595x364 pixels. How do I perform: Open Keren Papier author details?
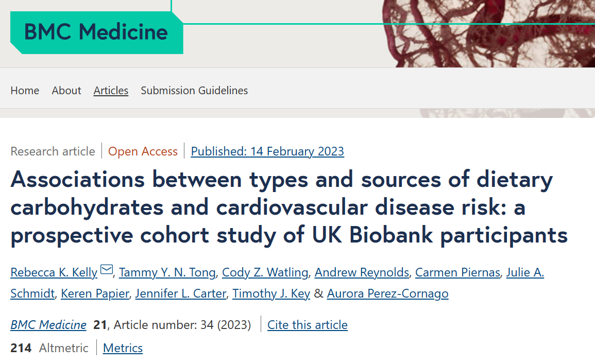95,293
